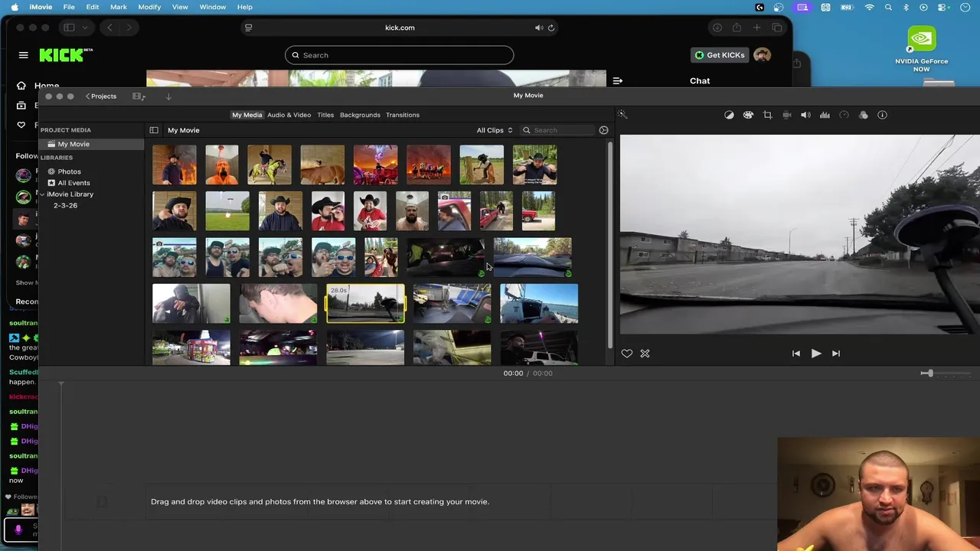Image resolution: width=980 pixels, height=551 pixels.
Task: Click the kick.com address bar
Action: click(x=400, y=28)
